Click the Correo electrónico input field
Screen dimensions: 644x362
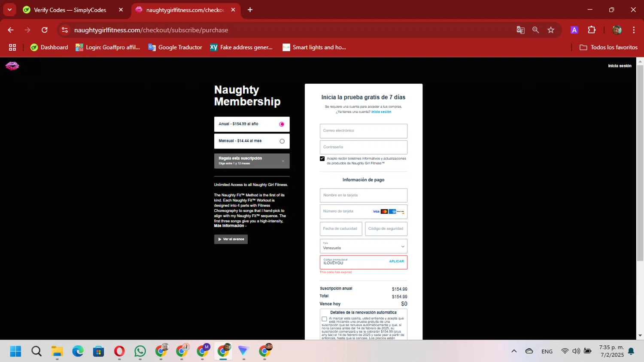(363, 131)
